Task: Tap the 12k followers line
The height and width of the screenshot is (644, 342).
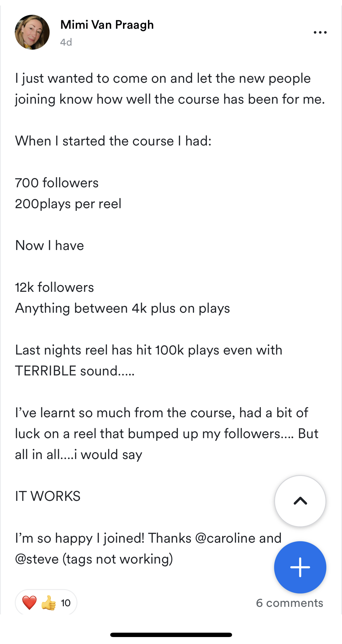Action: tap(55, 287)
